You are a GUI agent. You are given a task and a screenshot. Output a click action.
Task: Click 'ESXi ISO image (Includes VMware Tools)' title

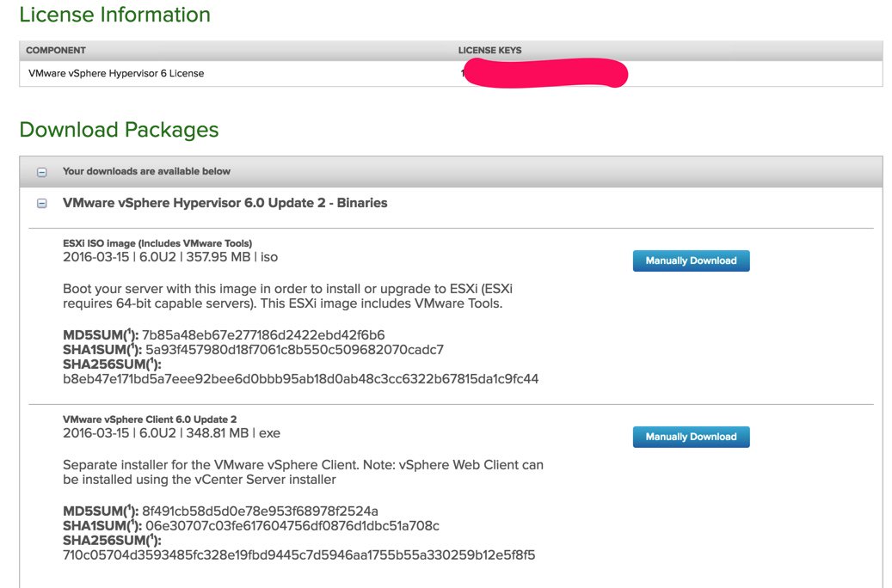157,243
